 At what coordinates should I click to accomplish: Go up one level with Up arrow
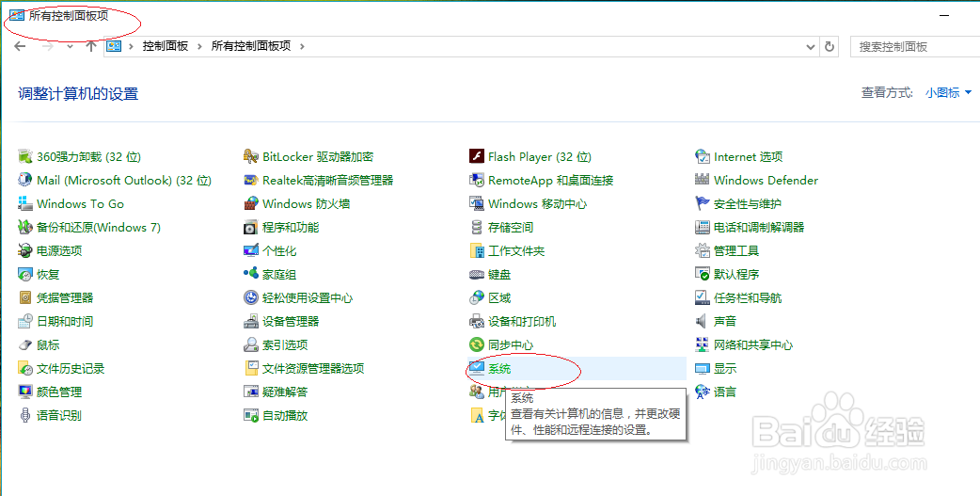tap(91, 46)
